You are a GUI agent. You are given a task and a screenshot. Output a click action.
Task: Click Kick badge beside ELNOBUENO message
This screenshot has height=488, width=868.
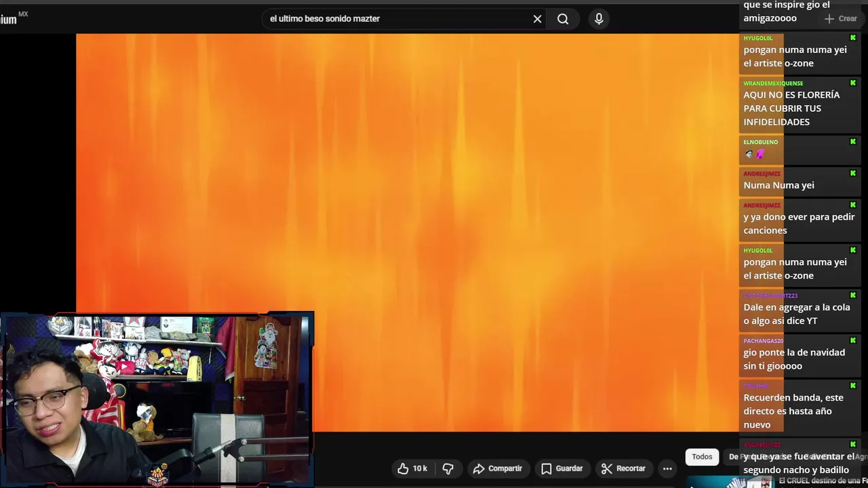(852, 142)
